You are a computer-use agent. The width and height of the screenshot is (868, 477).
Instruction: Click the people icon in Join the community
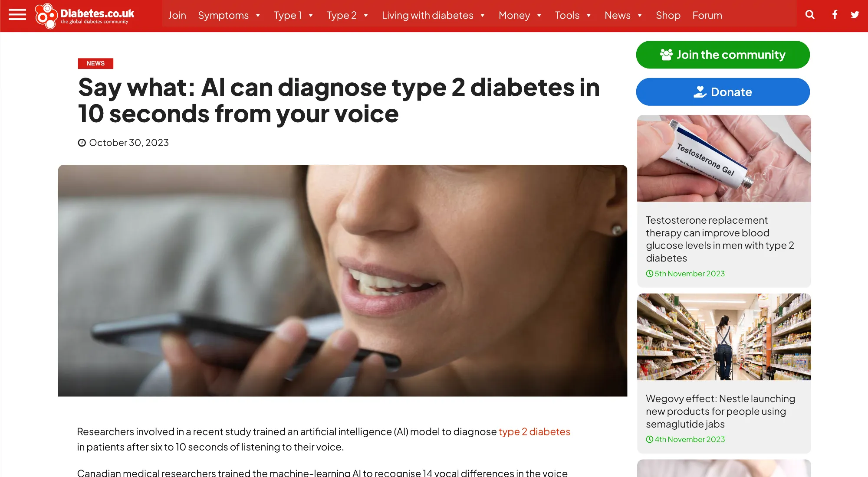(666, 55)
